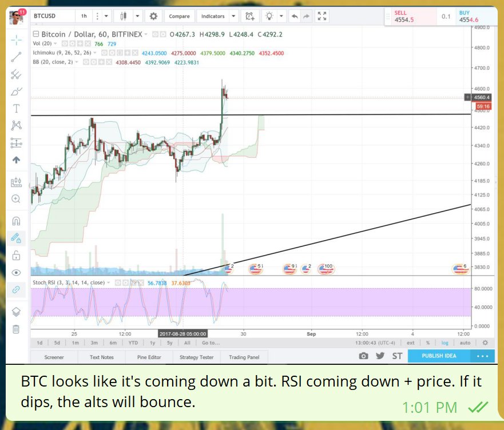The height and width of the screenshot is (430, 504).
Task: Click the Zoom In magnifier tool
Action: 16,199
